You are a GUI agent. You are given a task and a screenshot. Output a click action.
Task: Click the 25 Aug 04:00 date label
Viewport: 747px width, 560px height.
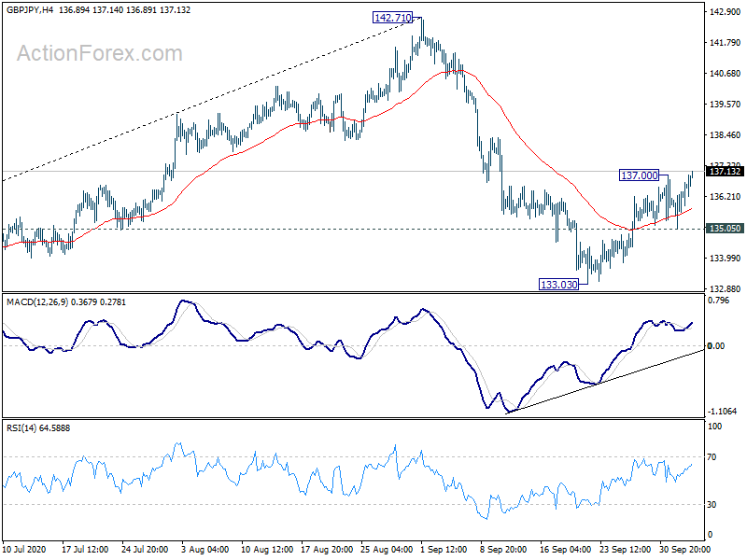387,550
